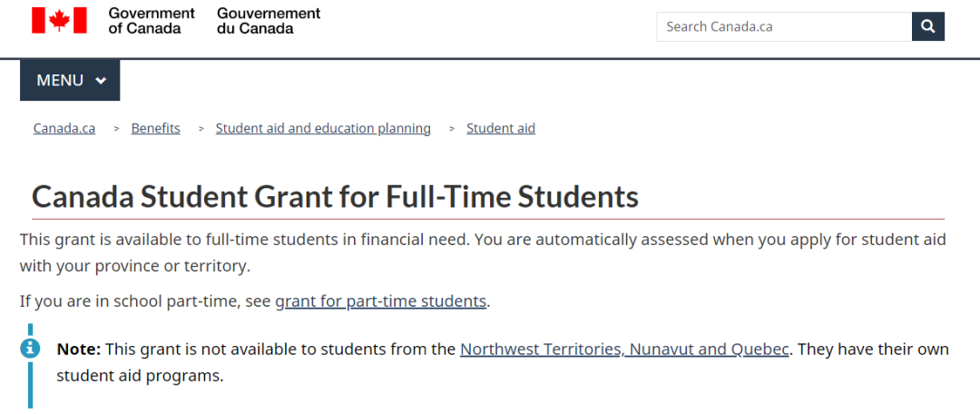Open the Benefits breadcrumb link
The height and width of the screenshot is (414, 980).
(x=156, y=128)
